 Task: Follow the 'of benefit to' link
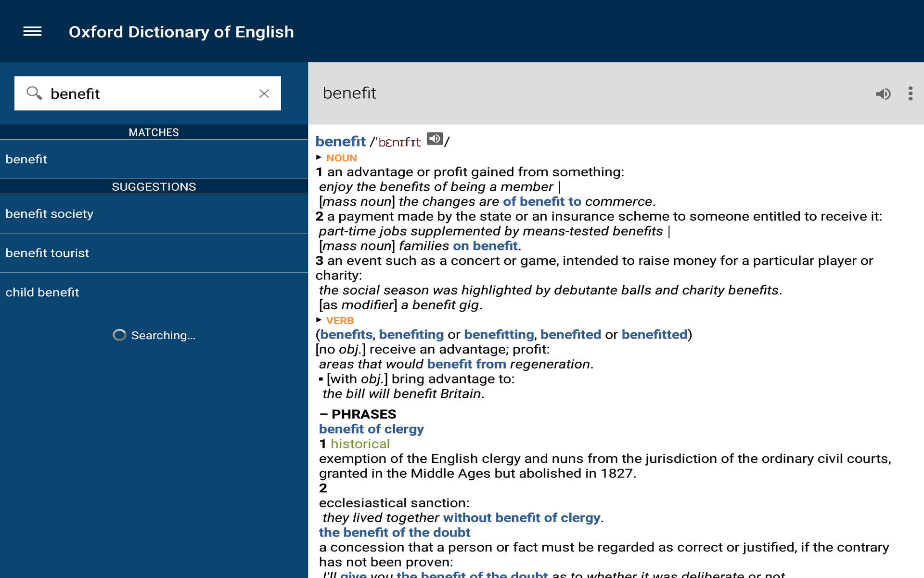click(x=542, y=201)
